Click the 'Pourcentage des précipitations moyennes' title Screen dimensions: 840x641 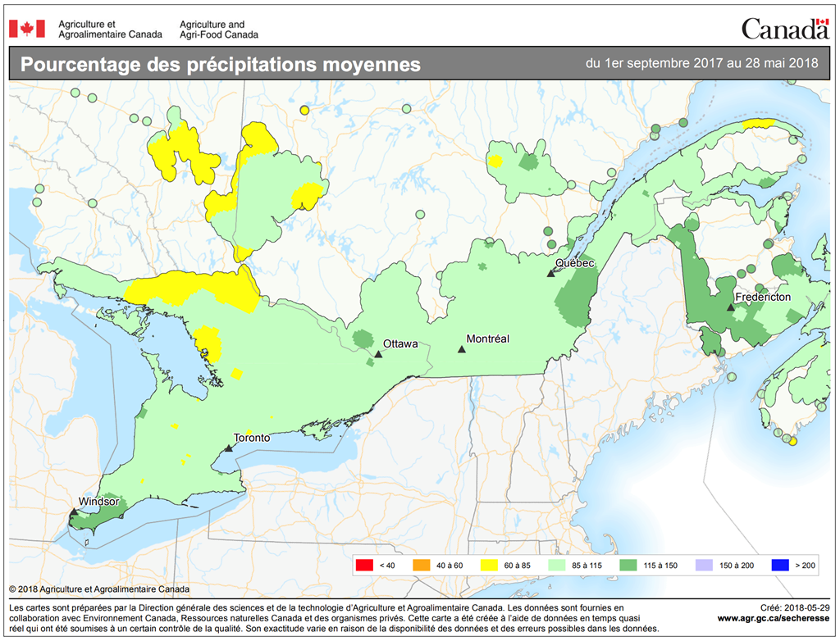point(220,65)
